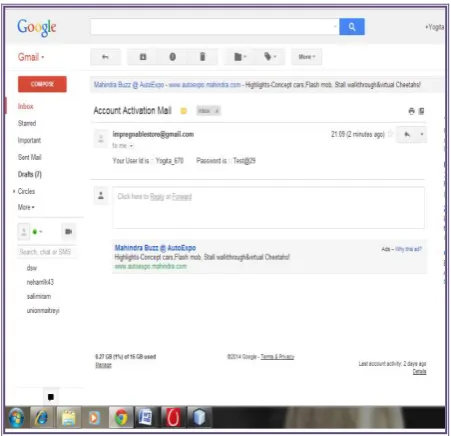Switch to Google Chrome in the taskbar
This screenshot has width=451, height=436.
[121, 417]
